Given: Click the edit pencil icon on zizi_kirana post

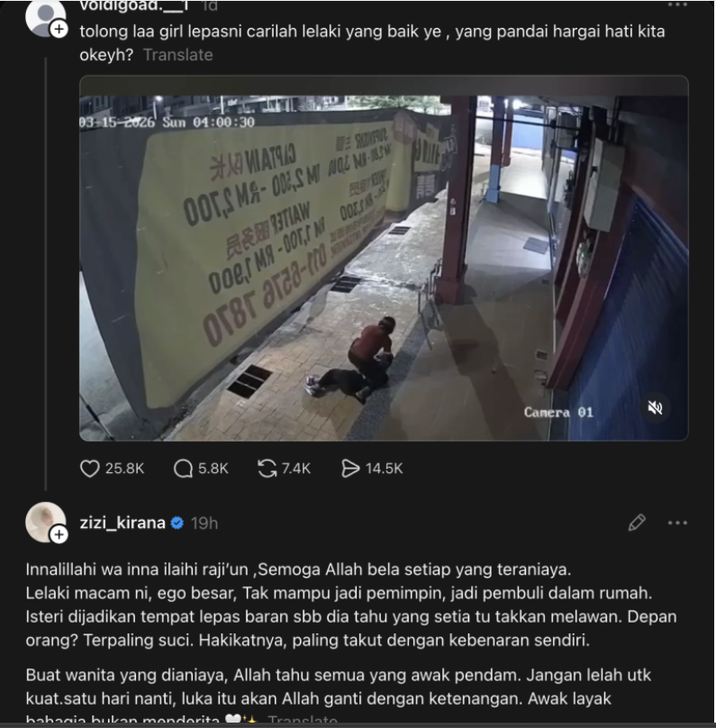Looking at the screenshot, I should tap(637, 523).
